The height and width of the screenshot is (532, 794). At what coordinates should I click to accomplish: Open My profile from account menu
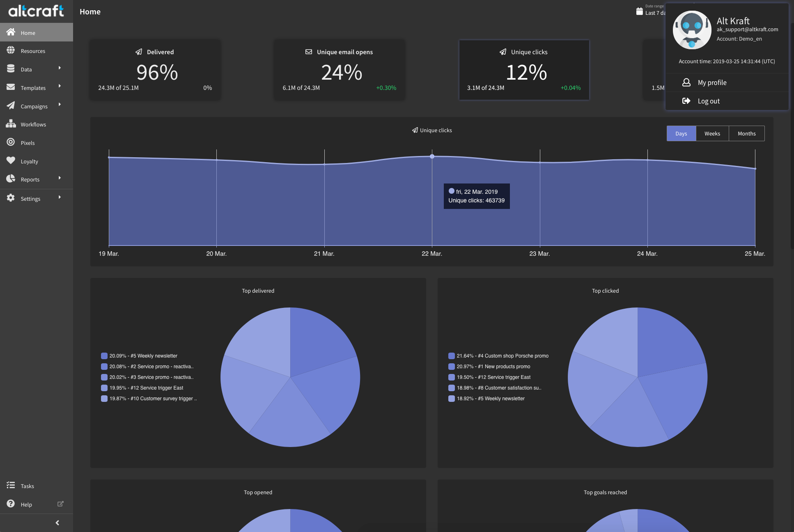(712, 83)
